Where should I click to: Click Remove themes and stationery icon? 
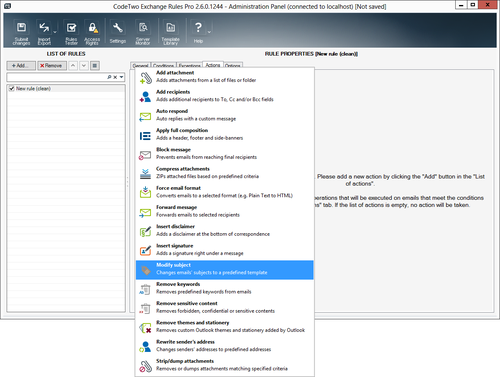(x=145, y=328)
